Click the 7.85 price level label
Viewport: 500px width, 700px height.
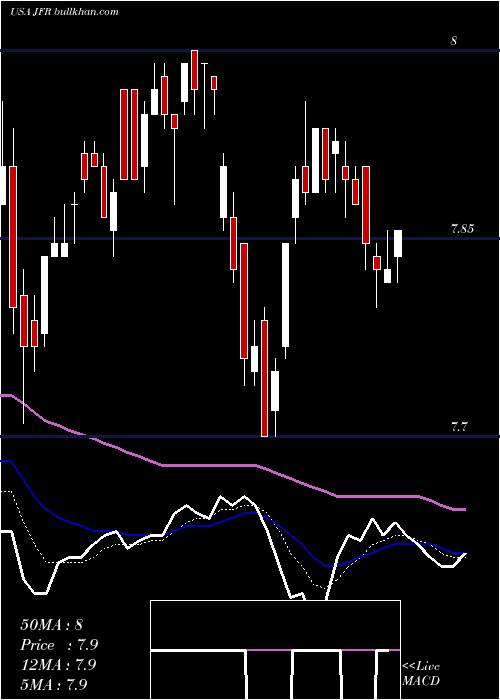coord(462,229)
